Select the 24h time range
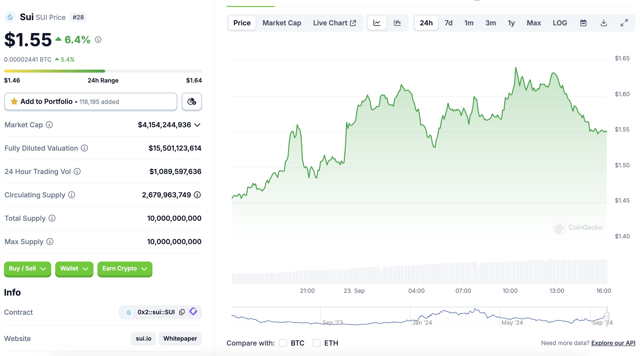This screenshot has height=356, width=644. point(426,23)
